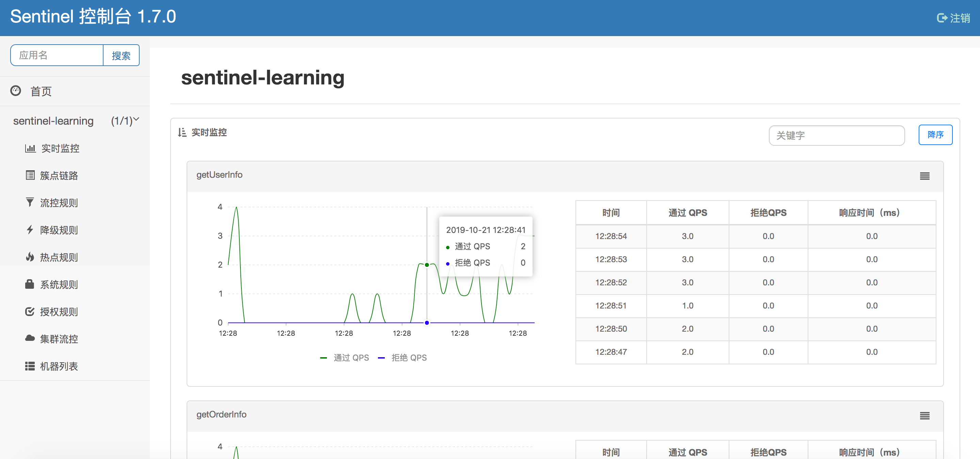Click the lightning bolt icon for 降级规则
Image resolution: width=980 pixels, height=459 pixels.
pyautogui.click(x=30, y=230)
